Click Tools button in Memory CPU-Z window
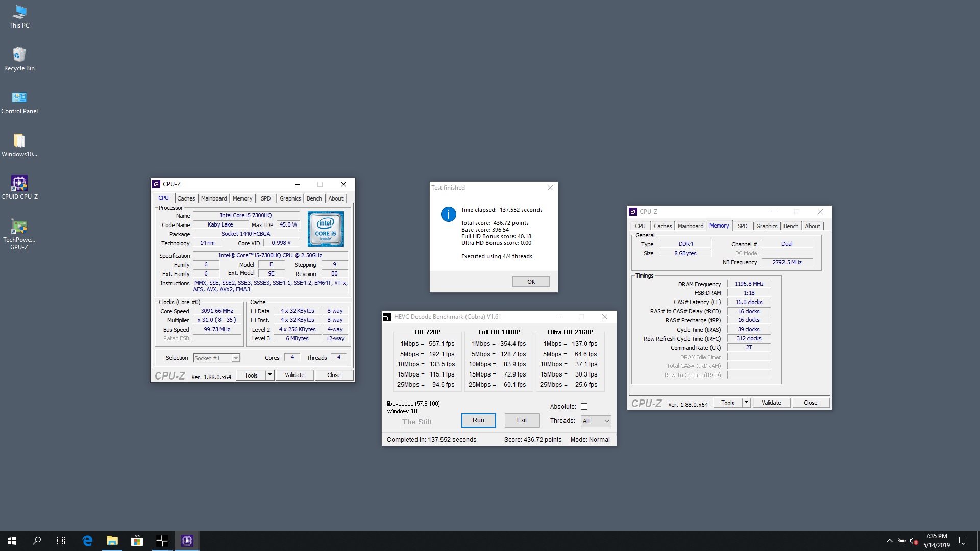This screenshot has width=980, height=551. tap(728, 403)
